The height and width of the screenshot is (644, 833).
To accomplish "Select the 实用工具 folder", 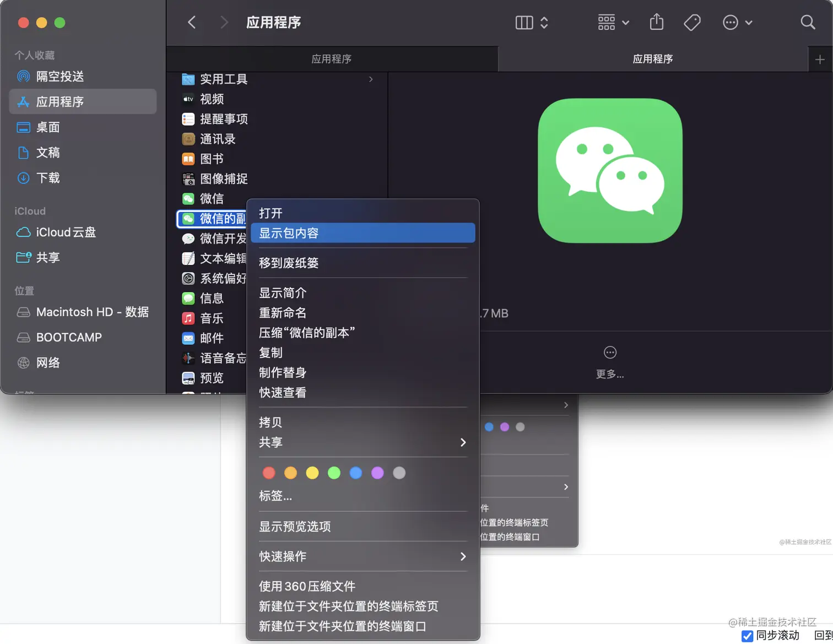I will (224, 79).
